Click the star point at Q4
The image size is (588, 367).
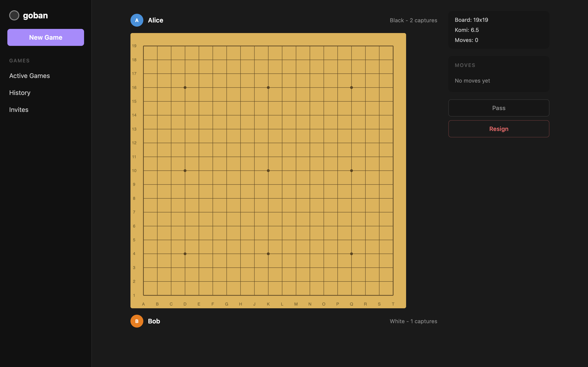click(351, 254)
